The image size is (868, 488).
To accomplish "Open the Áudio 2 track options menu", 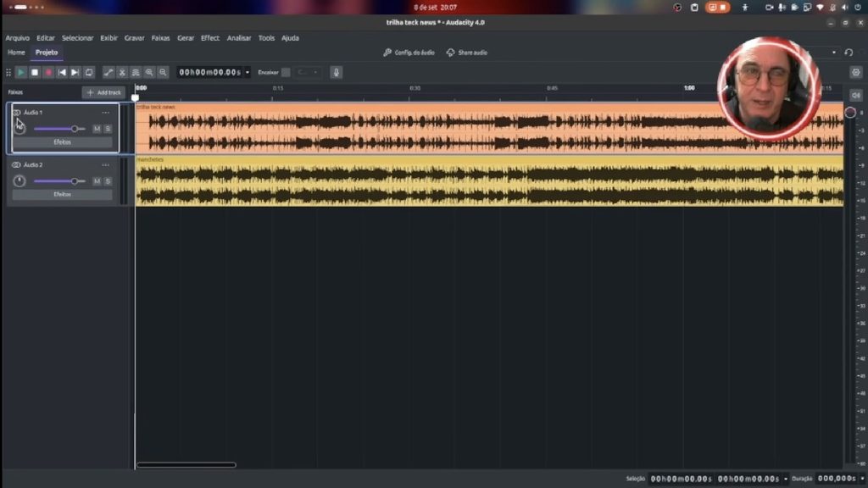I will [106, 165].
